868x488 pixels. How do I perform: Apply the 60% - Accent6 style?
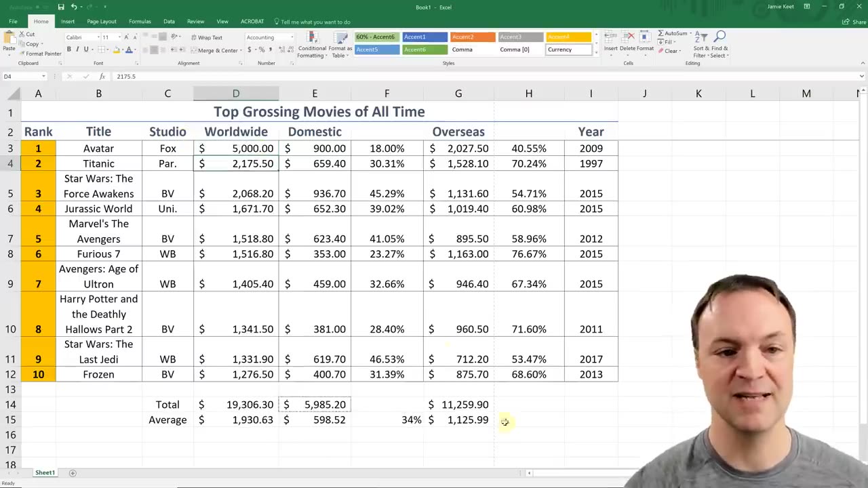point(376,37)
